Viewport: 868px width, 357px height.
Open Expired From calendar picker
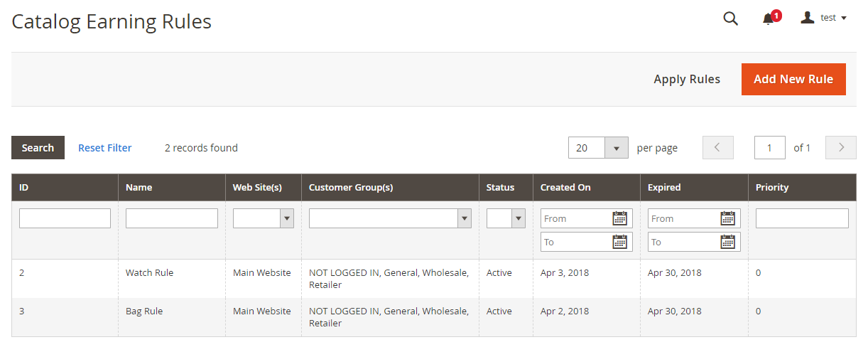point(727,218)
